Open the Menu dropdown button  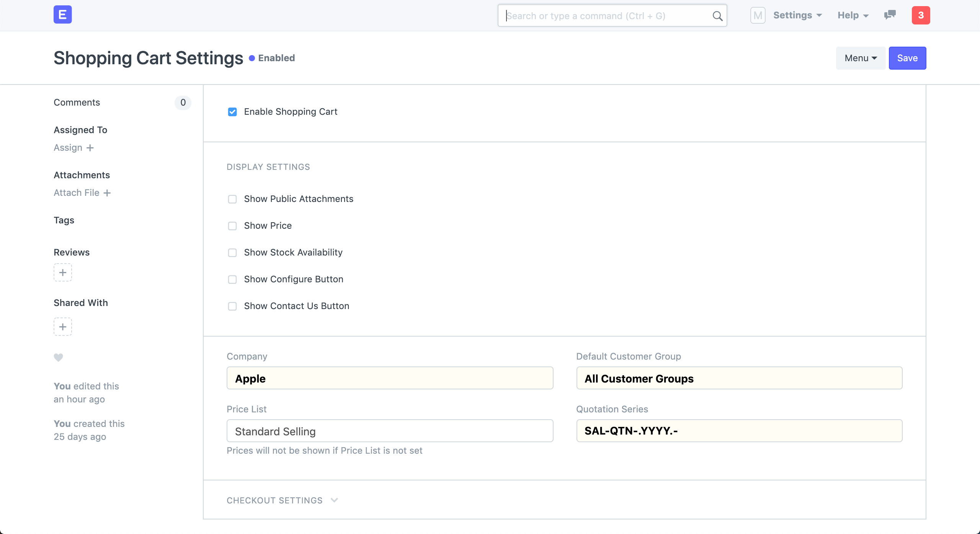860,58
